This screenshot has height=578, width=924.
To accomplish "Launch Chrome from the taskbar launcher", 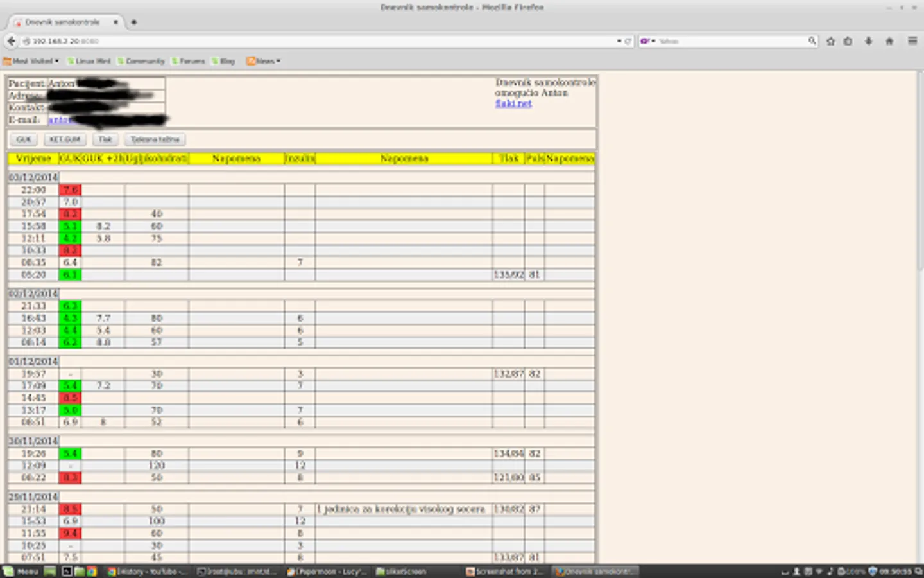I will 92,571.
